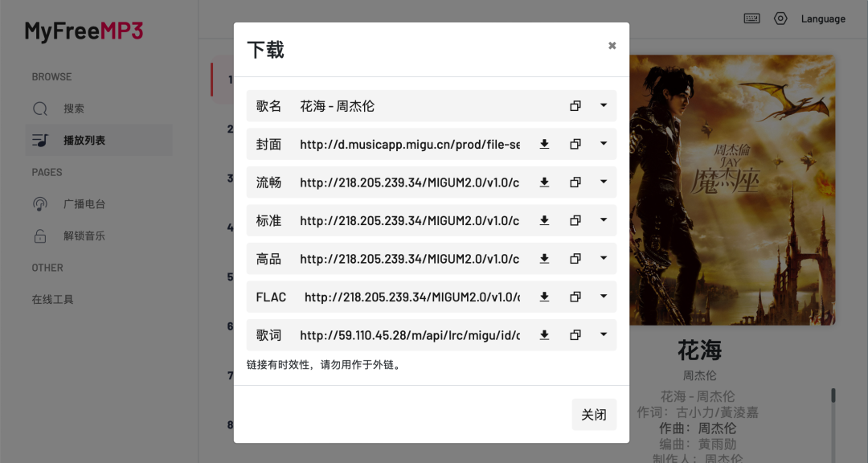Image resolution: width=868 pixels, height=463 pixels.
Task: Copy the 封面 cover link
Action: [575, 144]
